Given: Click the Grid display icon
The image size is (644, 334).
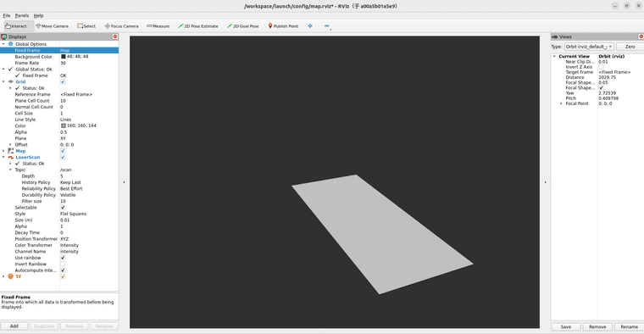Looking at the screenshot, I should 11,81.
